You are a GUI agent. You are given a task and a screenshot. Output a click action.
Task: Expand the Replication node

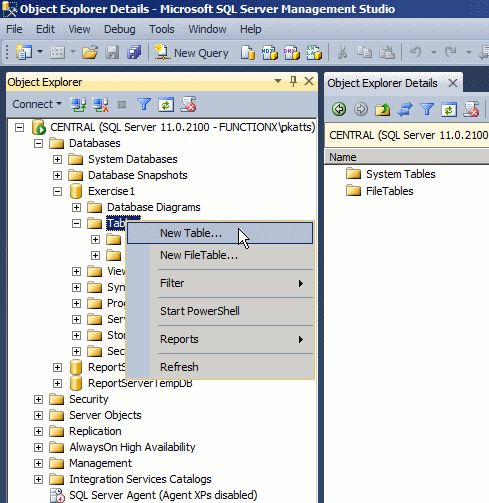39,431
